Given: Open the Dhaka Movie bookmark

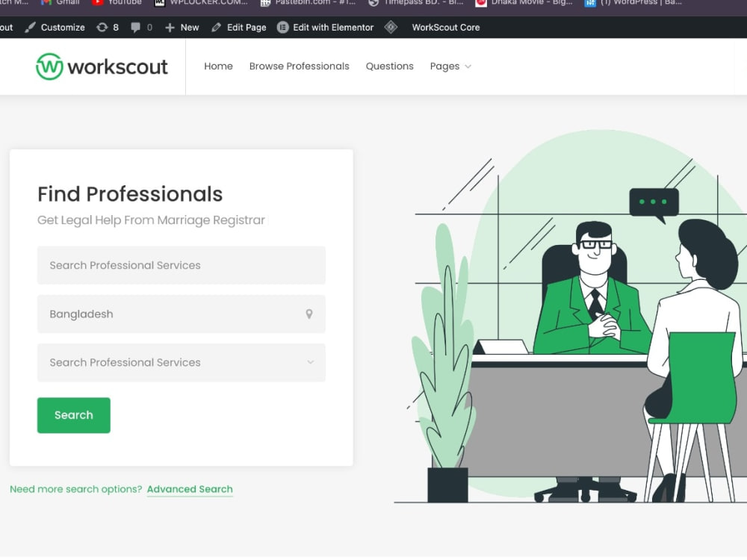Looking at the screenshot, I should coord(524,2).
